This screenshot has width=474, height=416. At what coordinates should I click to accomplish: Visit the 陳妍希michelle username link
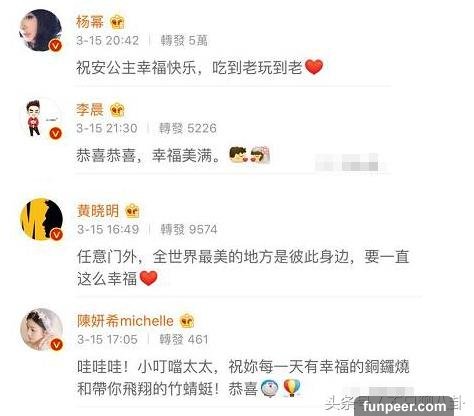pos(125,321)
